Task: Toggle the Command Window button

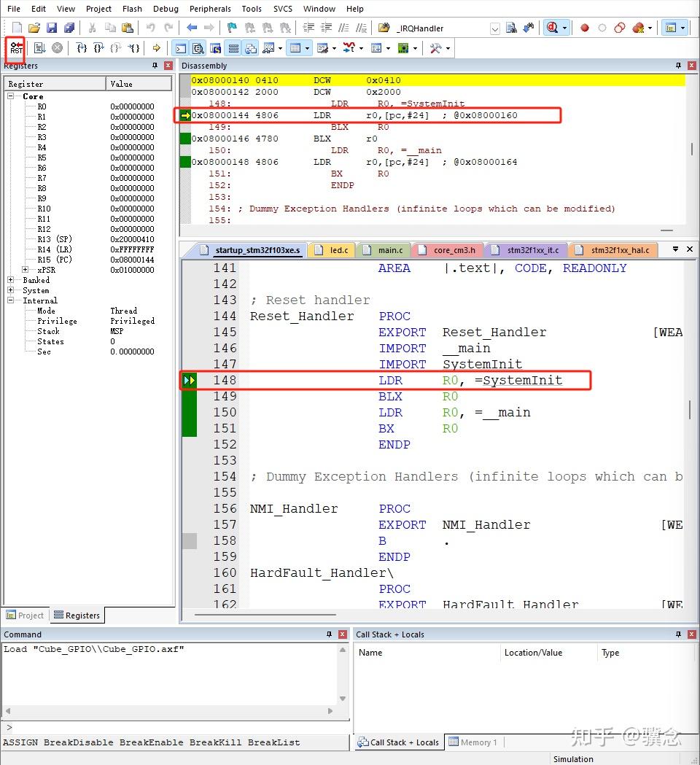Action: pos(180,48)
